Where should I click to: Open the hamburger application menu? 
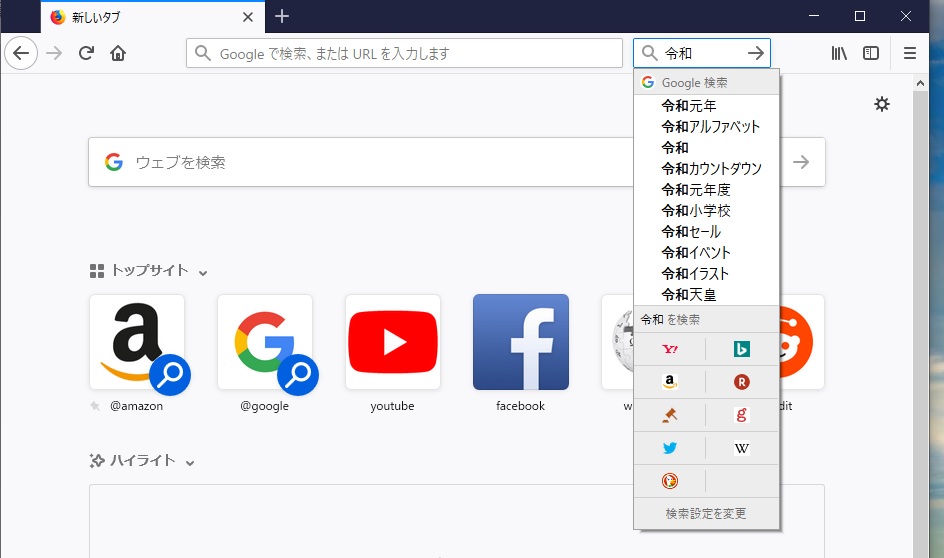[x=910, y=53]
